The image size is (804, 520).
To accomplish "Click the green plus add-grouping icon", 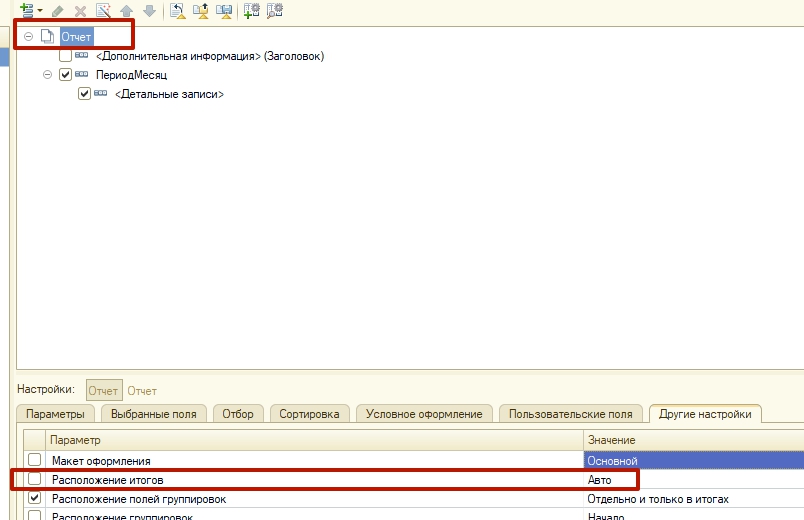I will (27, 9).
